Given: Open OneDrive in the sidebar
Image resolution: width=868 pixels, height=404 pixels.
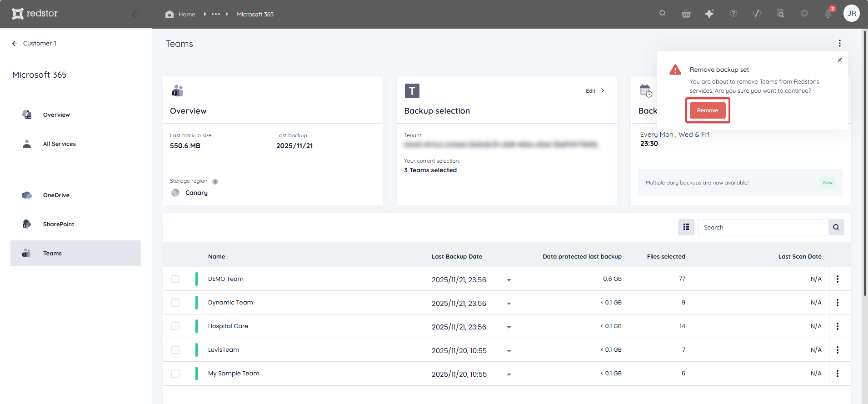Looking at the screenshot, I should pos(75,195).
